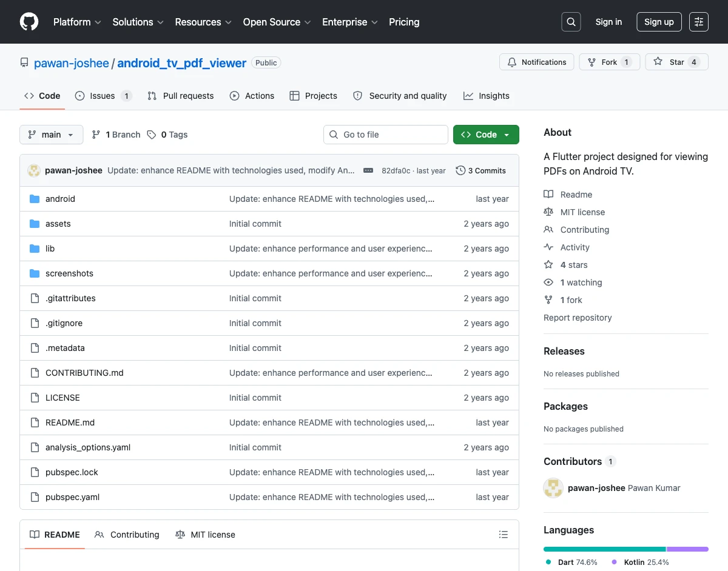Viewport: 728px width, 571px height.
Task: Click pawan-joshee contributor avatar
Action: 553,488
